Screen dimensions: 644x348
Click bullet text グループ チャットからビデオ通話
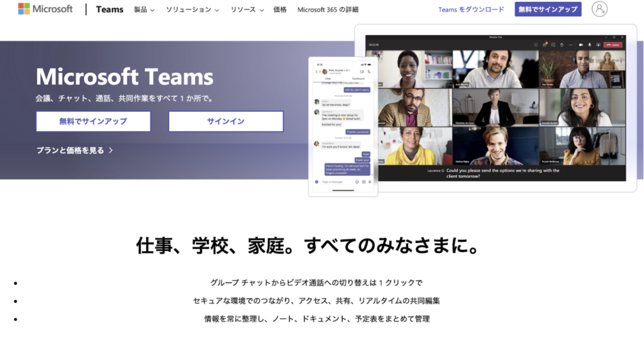(316, 283)
